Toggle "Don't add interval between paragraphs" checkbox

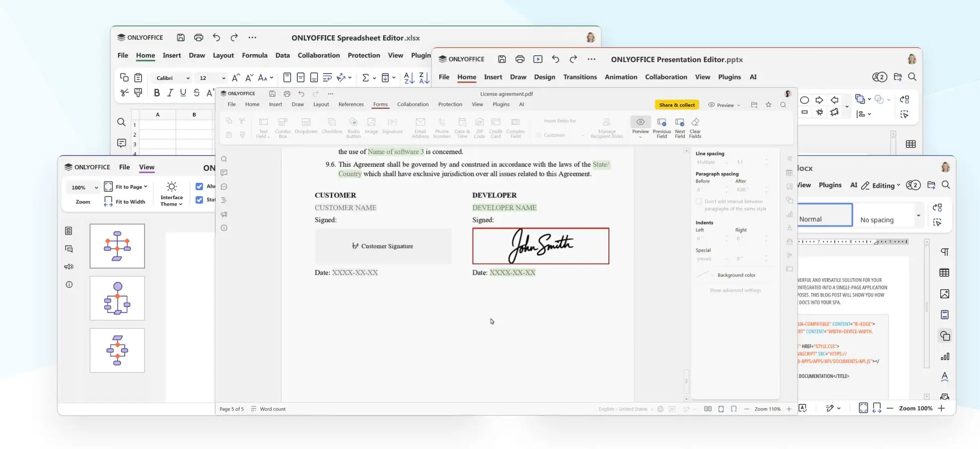699,202
